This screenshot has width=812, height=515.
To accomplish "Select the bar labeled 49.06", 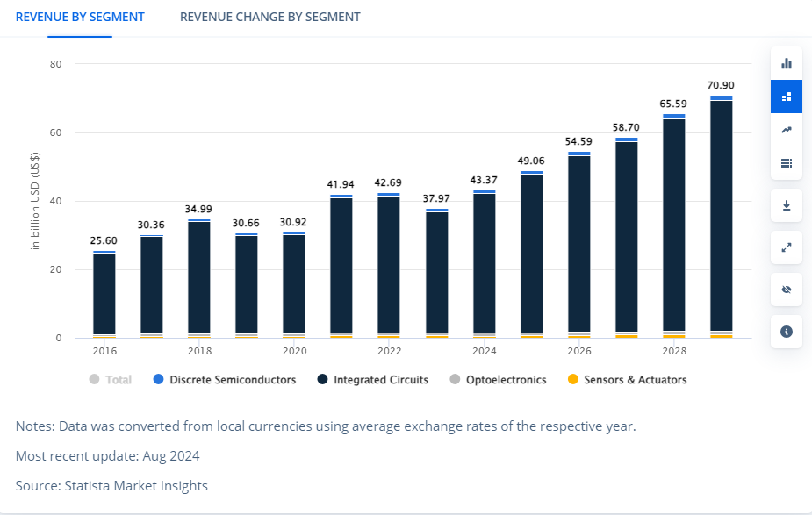I will point(532,254).
